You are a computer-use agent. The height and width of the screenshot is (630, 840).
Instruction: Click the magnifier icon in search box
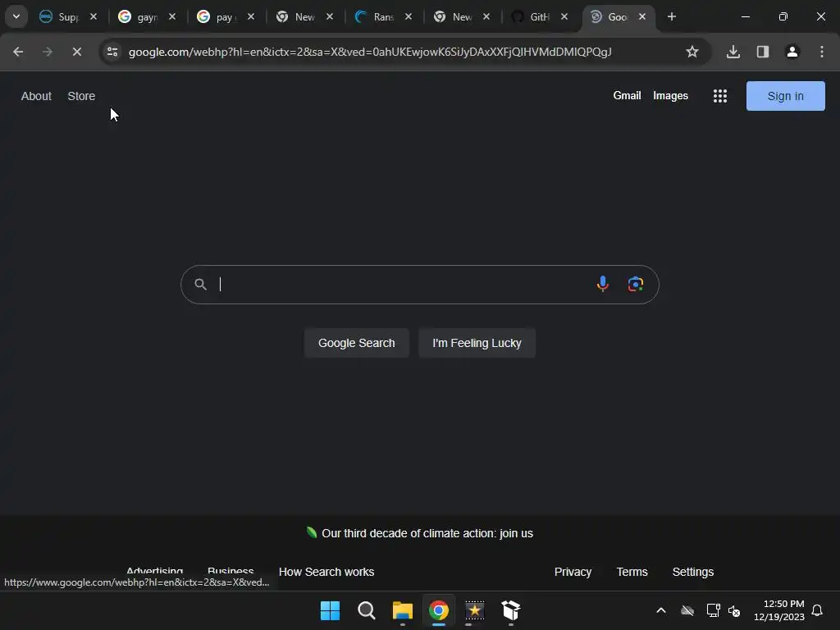200,285
